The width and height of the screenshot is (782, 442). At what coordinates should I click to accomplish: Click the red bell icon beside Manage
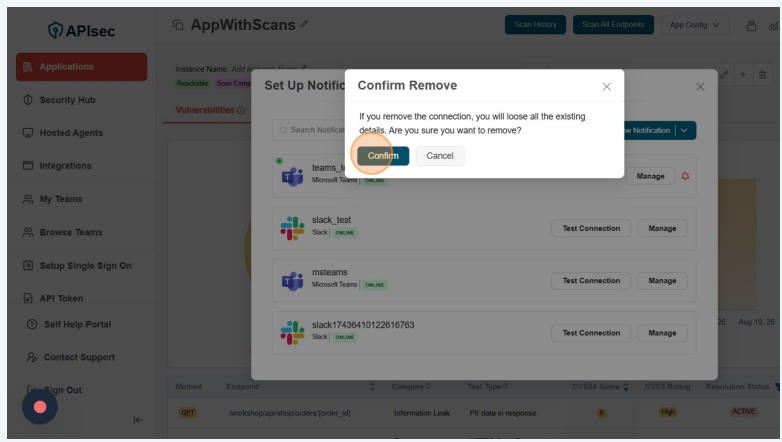pos(685,176)
